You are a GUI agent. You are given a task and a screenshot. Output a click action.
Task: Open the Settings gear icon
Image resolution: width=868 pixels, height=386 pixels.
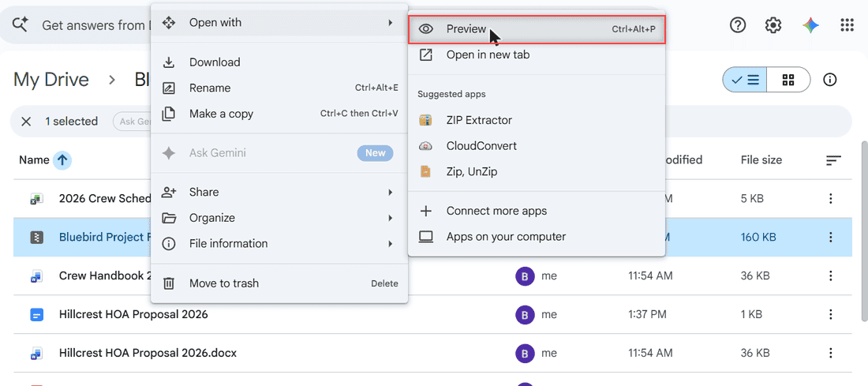tap(773, 25)
